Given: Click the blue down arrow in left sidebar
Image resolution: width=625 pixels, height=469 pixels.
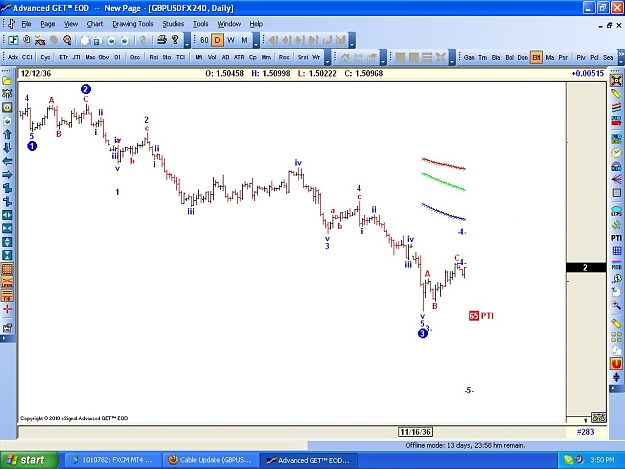Looking at the screenshot, I should [7, 148].
